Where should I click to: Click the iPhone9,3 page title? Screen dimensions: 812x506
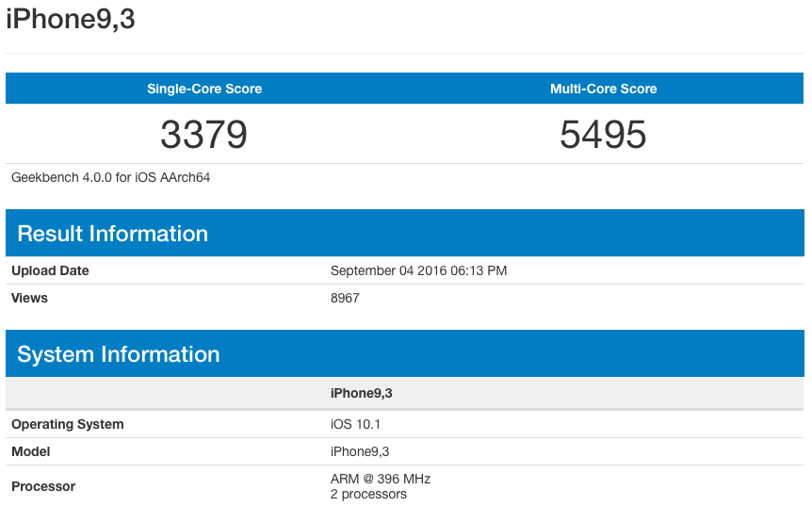[x=71, y=20]
